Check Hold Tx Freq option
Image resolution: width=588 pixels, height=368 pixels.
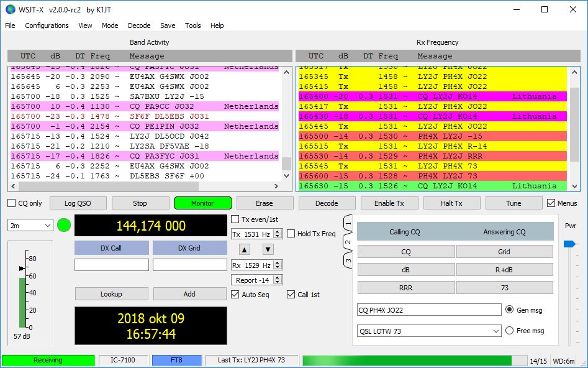coord(291,234)
